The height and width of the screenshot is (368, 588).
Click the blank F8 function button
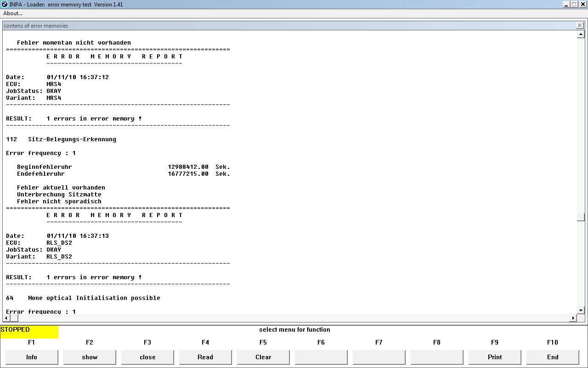point(437,357)
